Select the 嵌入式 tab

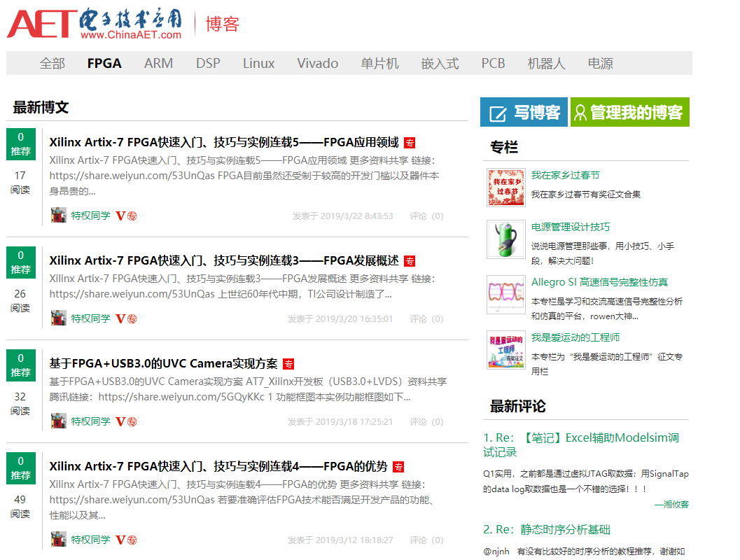pos(440,63)
